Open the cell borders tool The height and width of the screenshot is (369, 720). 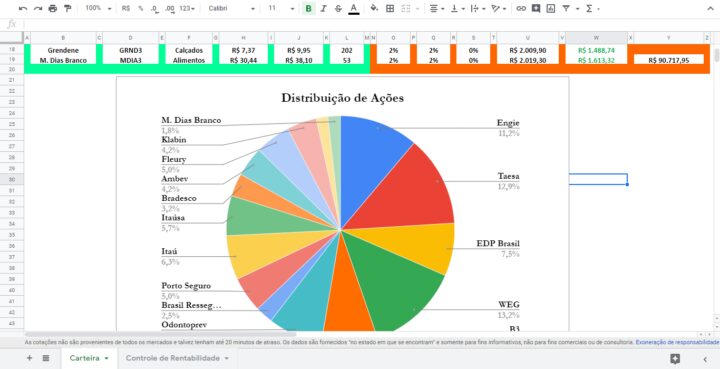(390, 8)
